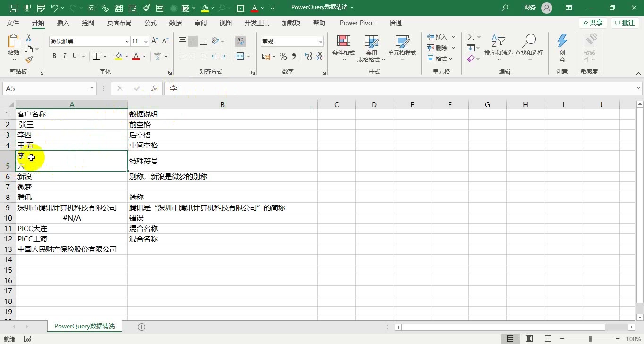Cut the selection with the scissors icon
The image size is (644, 344).
click(x=29, y=38)
